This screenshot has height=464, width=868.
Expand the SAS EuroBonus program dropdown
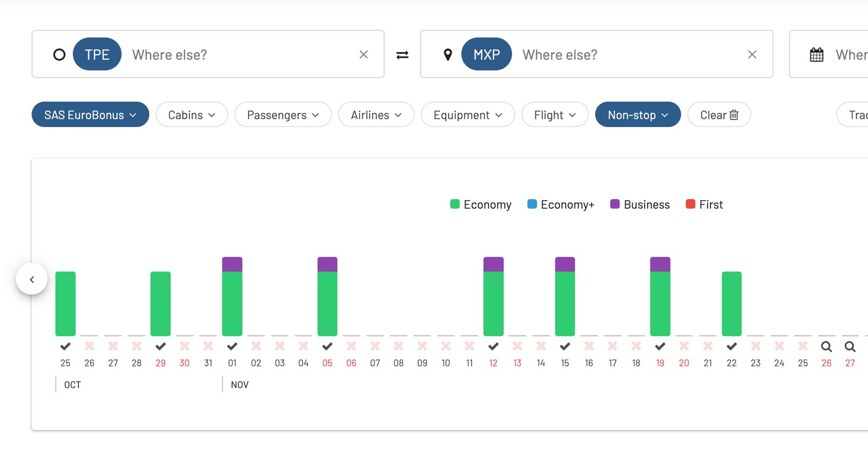click(x=90, y=115)
